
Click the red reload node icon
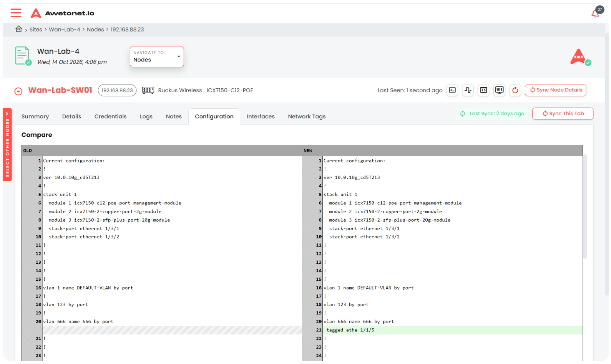pos(515,90)
